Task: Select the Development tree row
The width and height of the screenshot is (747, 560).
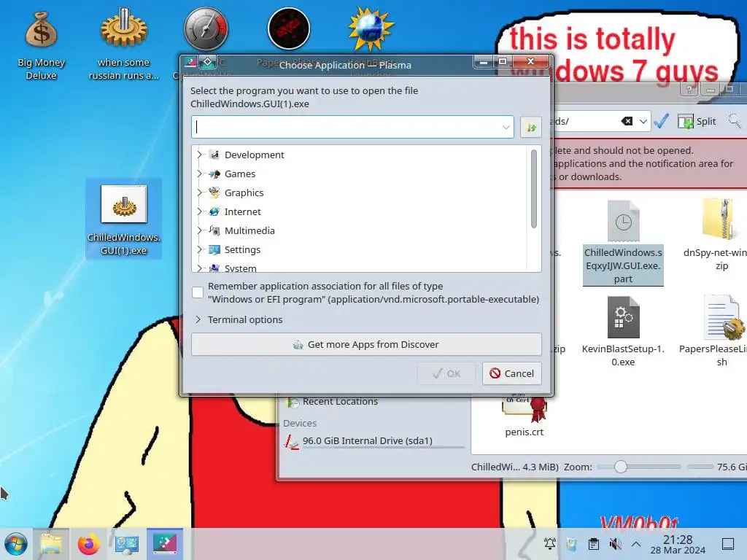Action: [360, 155]
